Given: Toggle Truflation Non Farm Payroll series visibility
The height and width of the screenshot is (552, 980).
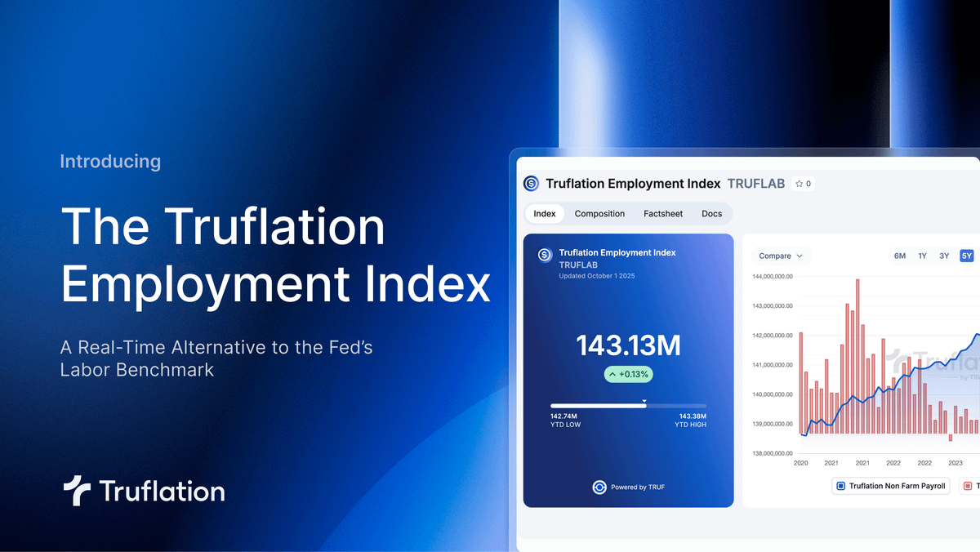Looking at the screenshot, I should coord(890,486).
